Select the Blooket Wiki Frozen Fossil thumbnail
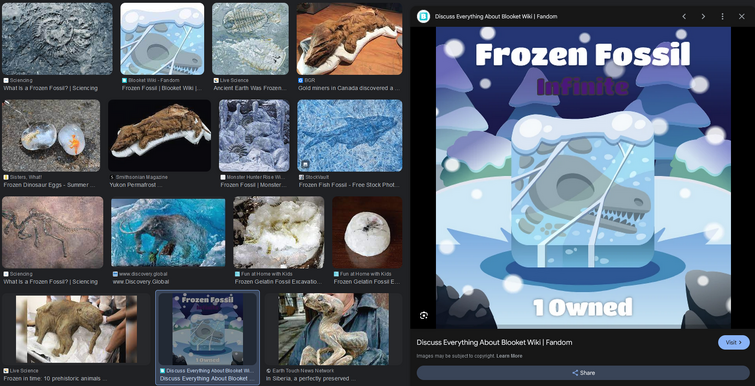 point(162,39)
